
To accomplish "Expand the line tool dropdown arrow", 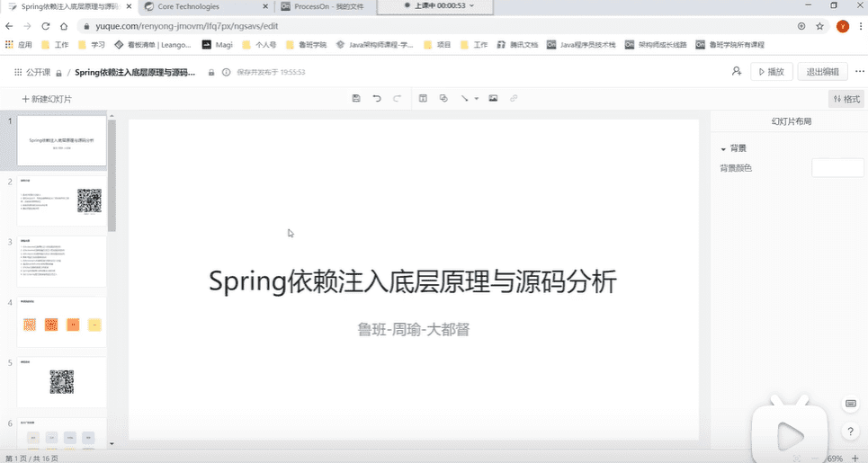I will [x=476, y=99].
